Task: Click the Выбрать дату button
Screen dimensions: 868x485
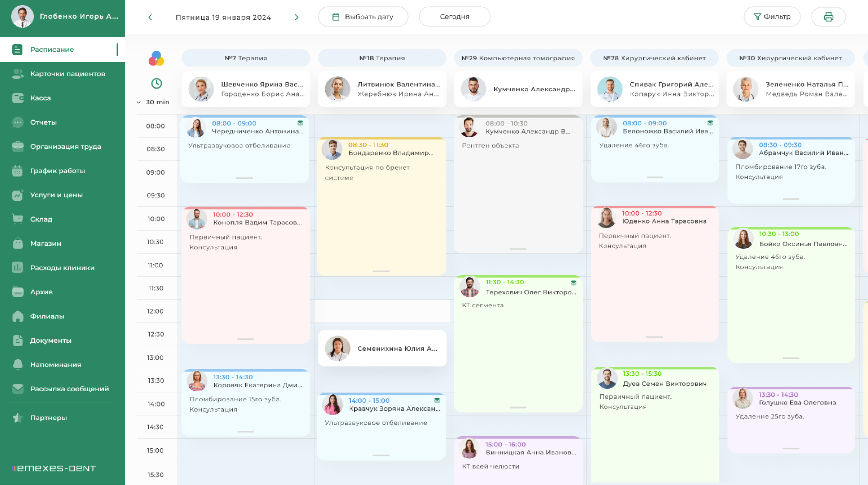Action: click(x=363, y=17)
